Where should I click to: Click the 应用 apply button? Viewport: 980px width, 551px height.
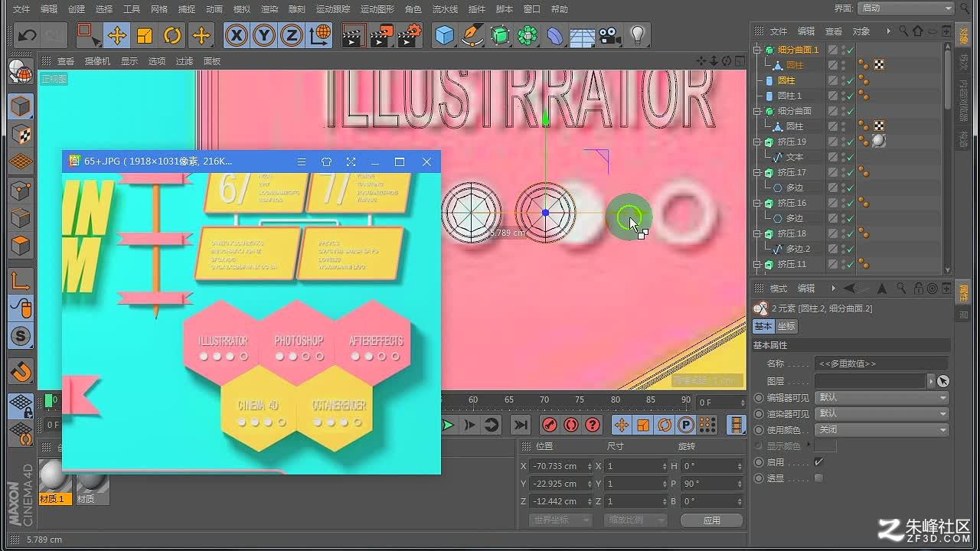click(711, 520)
